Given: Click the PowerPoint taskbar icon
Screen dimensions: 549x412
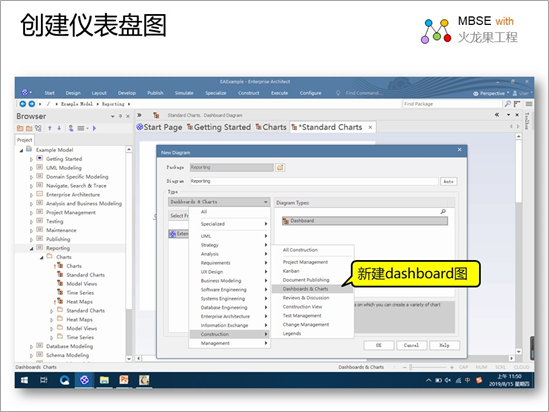Looking at the screenshot, I should (x=124, y=380).
